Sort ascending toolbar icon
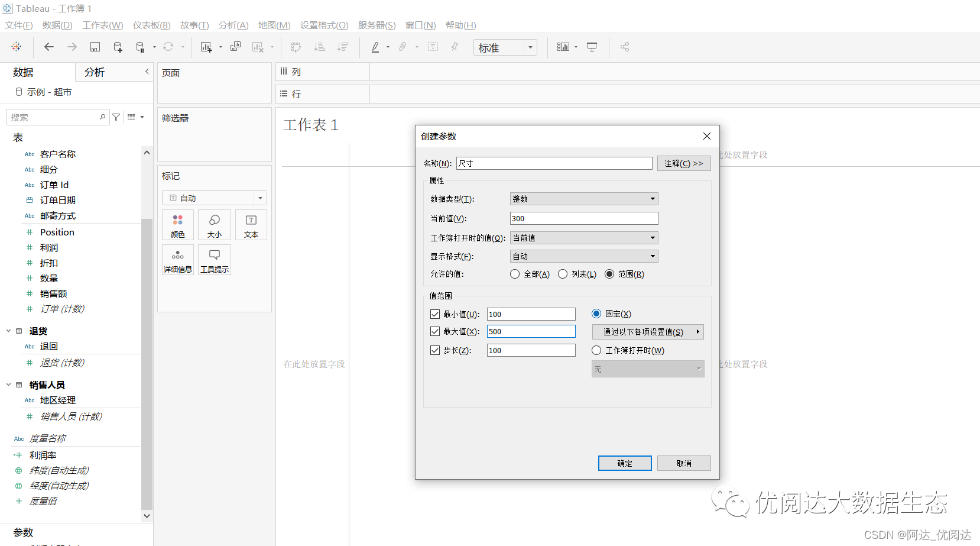Viewport: 980px width, 546px height. coord(319,47)
